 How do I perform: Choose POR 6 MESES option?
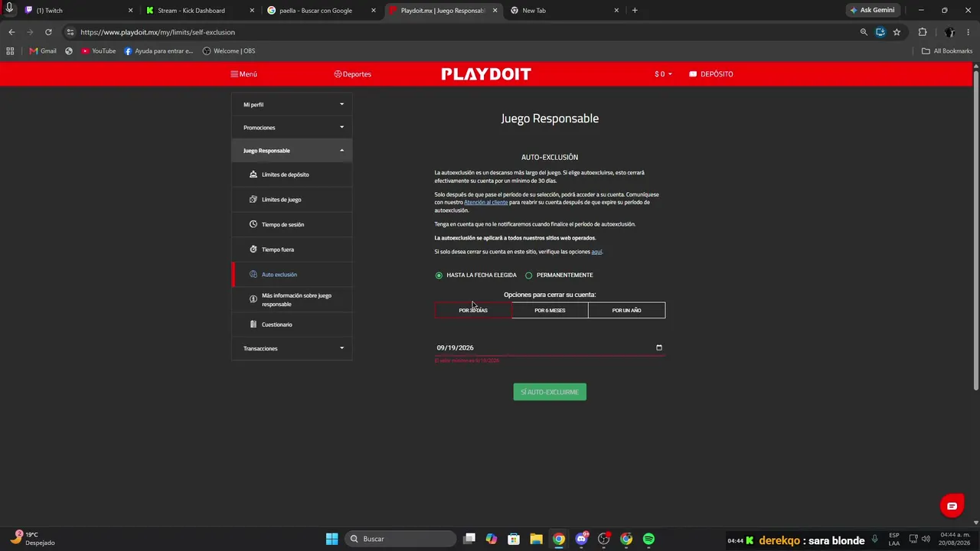(x=550, y=310)
